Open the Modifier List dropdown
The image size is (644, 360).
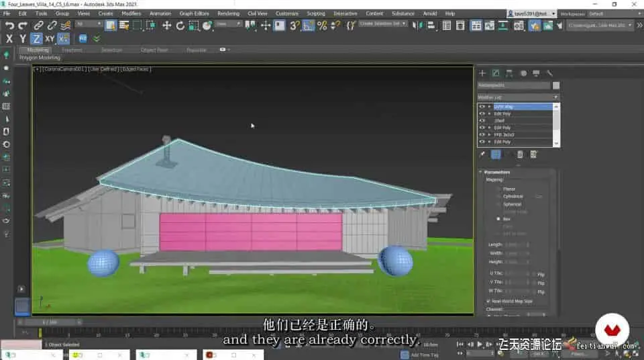(x=519, y=97)
